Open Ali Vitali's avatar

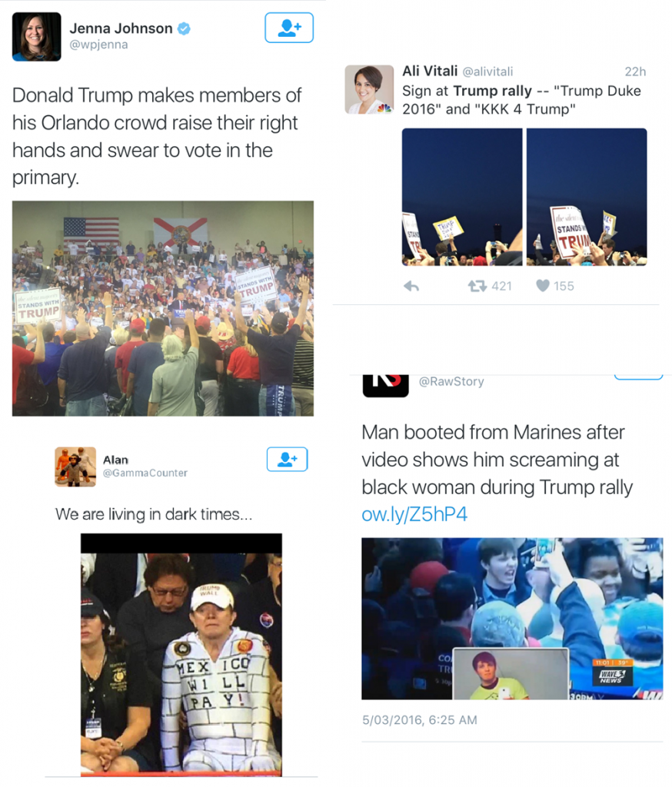369,89
